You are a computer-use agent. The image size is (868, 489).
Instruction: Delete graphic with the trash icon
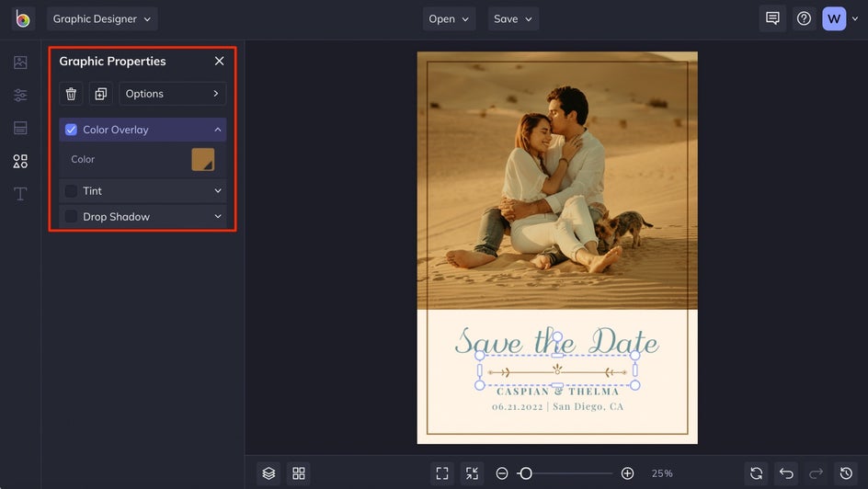coord(71,94)
